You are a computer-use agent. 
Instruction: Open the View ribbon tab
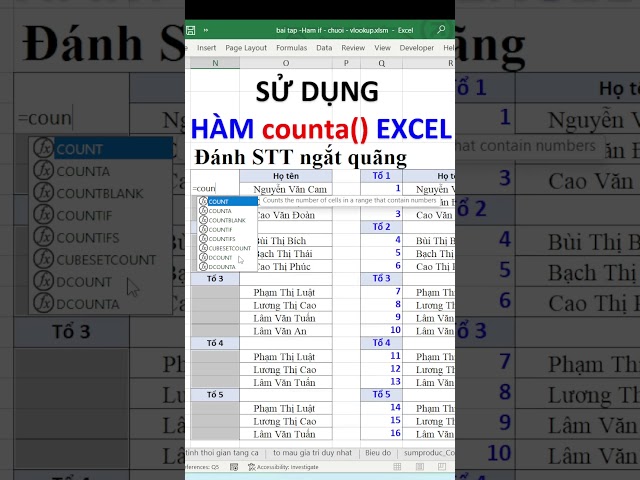click(x=382, y=48)
